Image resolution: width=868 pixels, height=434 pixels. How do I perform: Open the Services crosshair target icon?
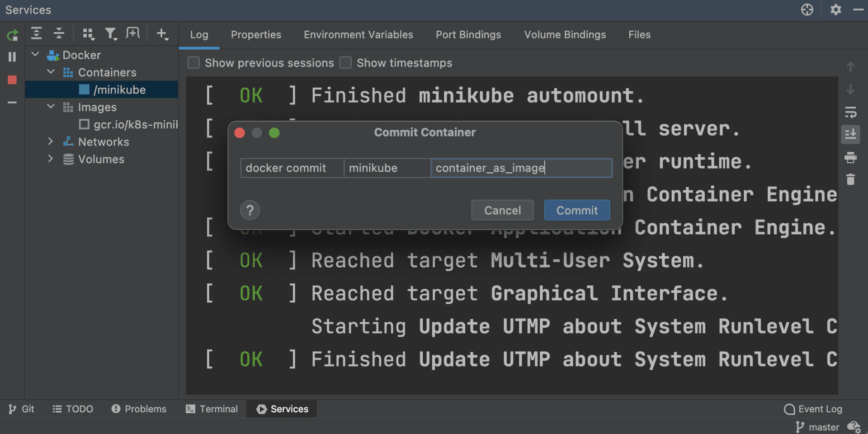807,9
